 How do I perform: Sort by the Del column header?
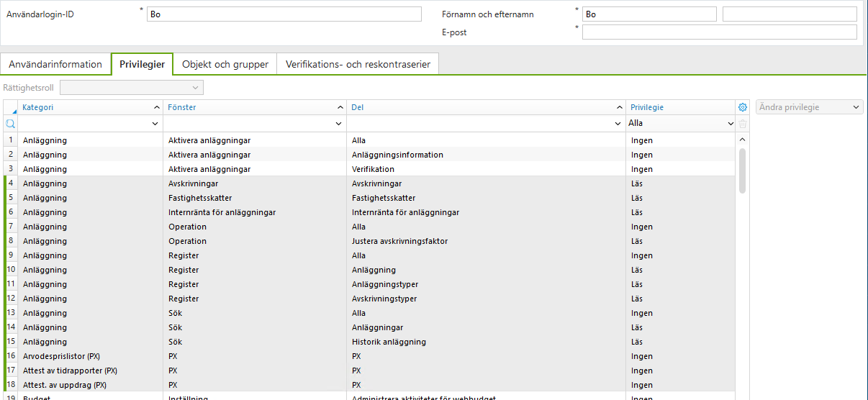(x=486, y=107)
